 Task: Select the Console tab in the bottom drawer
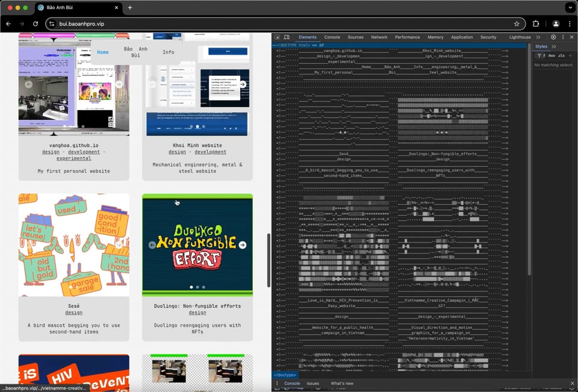coord(292,384)
